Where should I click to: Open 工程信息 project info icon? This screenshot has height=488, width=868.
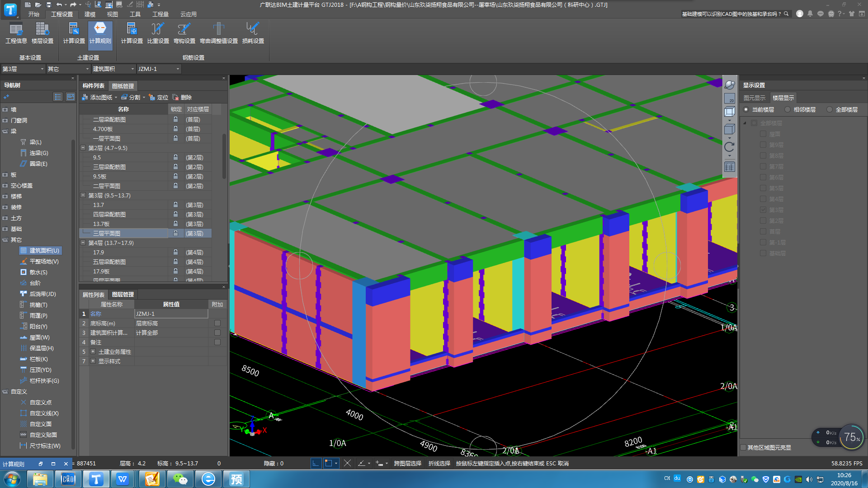point(16,33)
